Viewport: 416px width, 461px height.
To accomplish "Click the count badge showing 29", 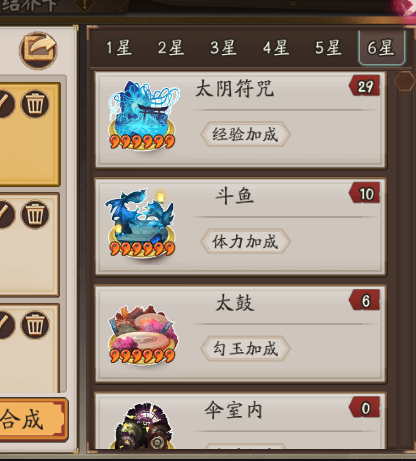I will pos(365,87).
